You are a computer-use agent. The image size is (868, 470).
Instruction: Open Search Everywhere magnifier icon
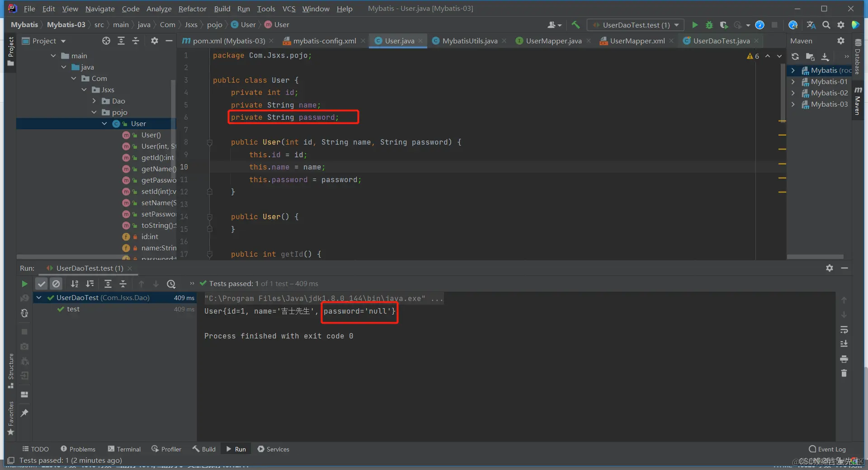(826, 25)
